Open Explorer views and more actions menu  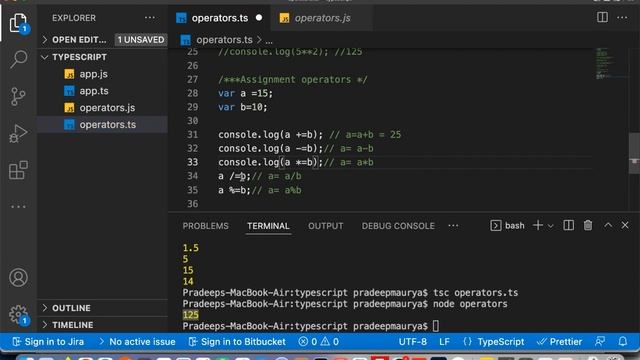click(150, 18)
